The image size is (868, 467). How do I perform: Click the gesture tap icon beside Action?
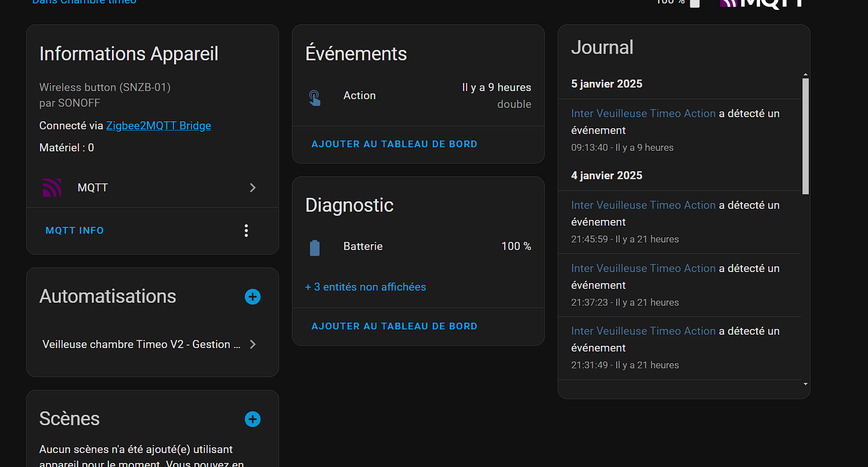point(314,97)
